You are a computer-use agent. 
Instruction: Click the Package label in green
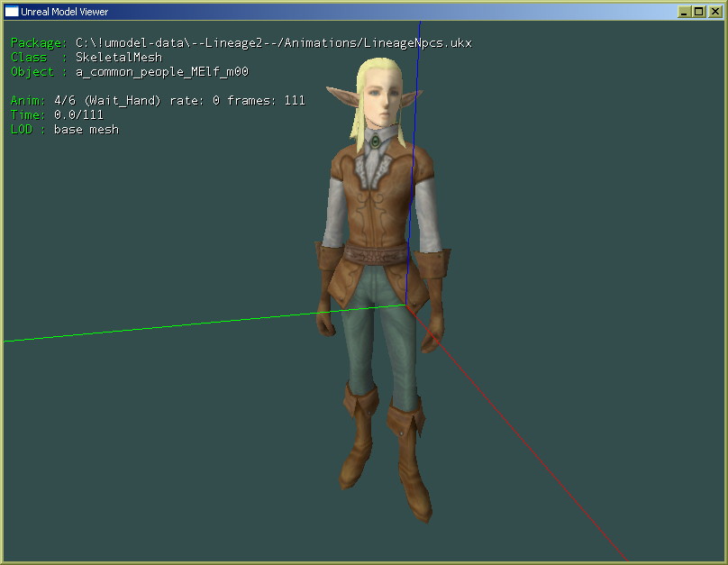point(39,43)
